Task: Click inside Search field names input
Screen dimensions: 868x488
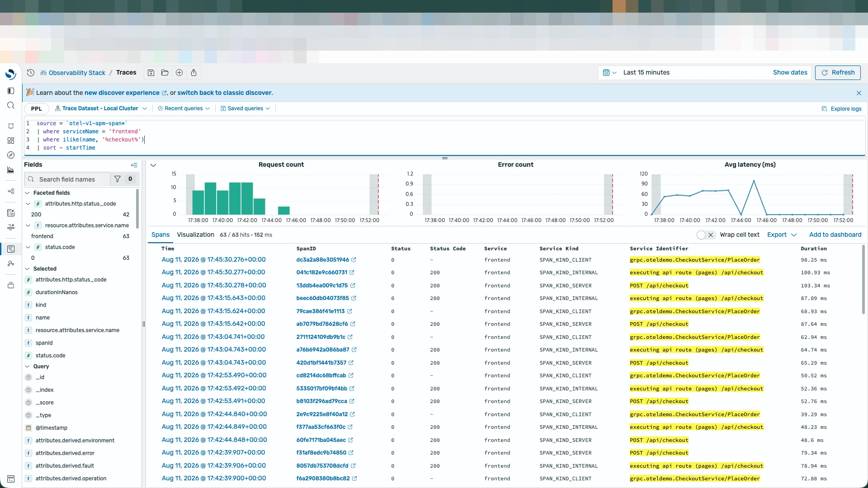Action: 68,179
